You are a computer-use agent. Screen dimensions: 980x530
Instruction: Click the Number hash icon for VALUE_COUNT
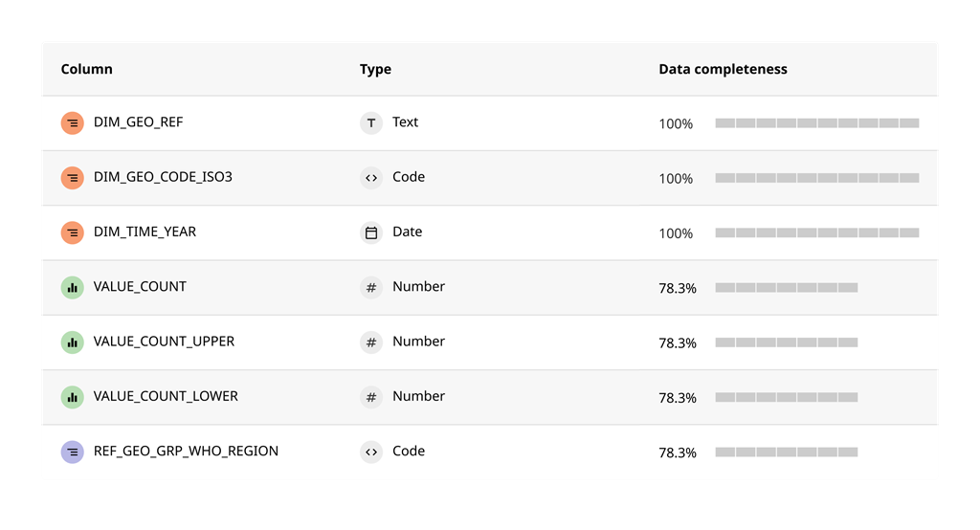(371, 287)
